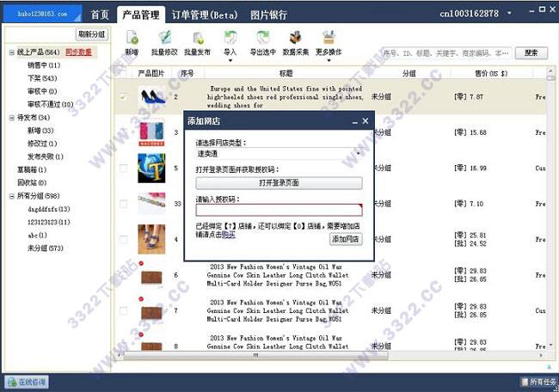
Task: Select 下架 (543) in the tree
Action: click(42, 78)
